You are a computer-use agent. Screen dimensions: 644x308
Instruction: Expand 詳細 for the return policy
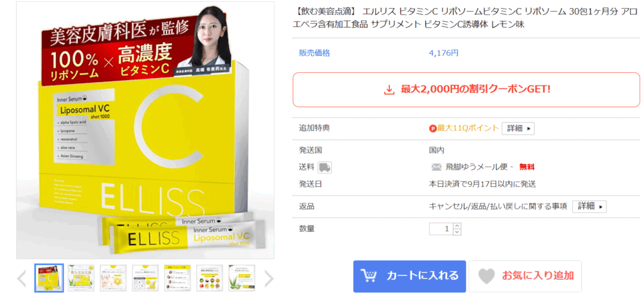point(589,206)
